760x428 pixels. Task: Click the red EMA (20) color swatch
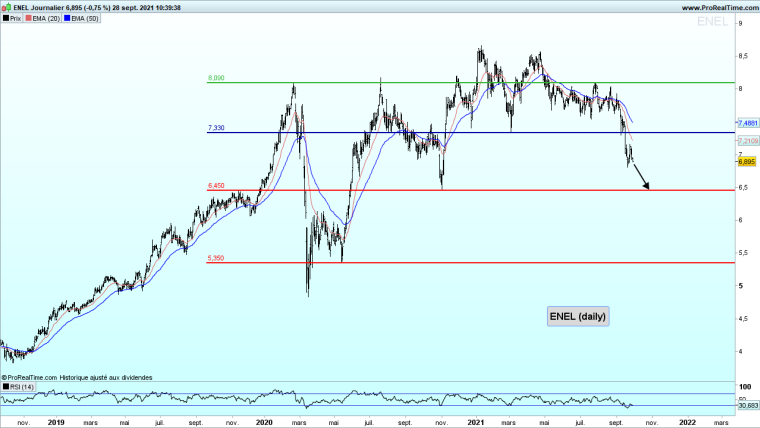coord(29,18)
